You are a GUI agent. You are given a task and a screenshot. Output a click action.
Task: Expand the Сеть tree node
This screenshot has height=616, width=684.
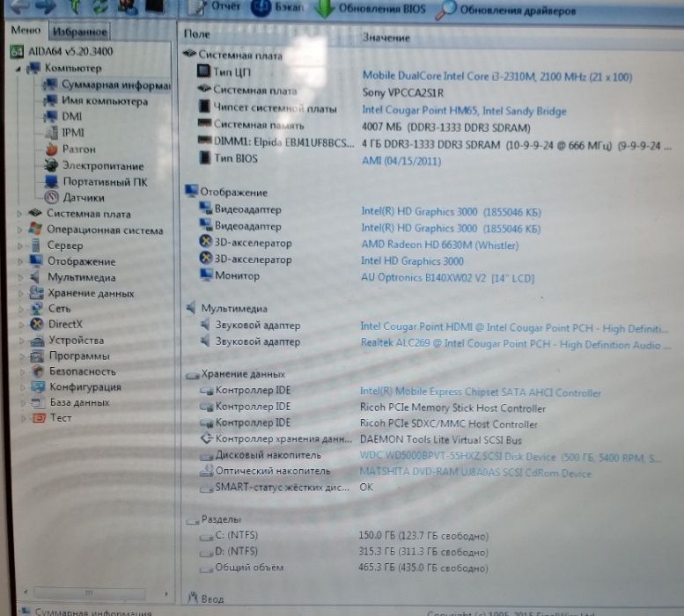pos(21,309)
